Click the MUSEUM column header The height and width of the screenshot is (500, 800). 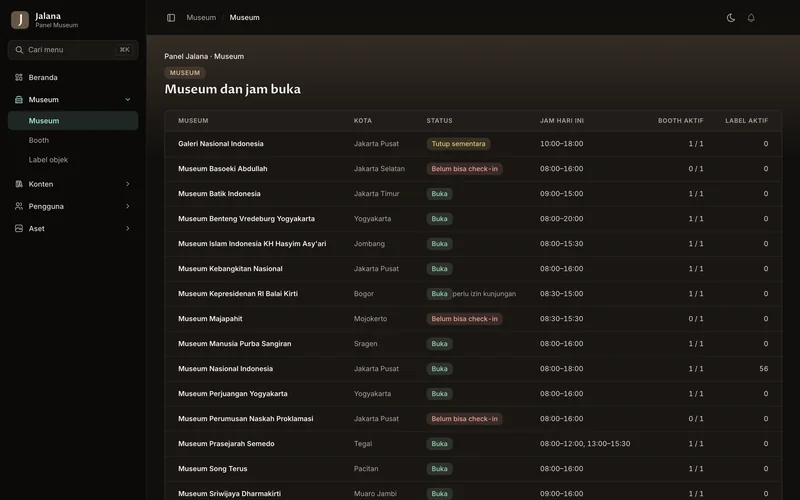(193, 121)
